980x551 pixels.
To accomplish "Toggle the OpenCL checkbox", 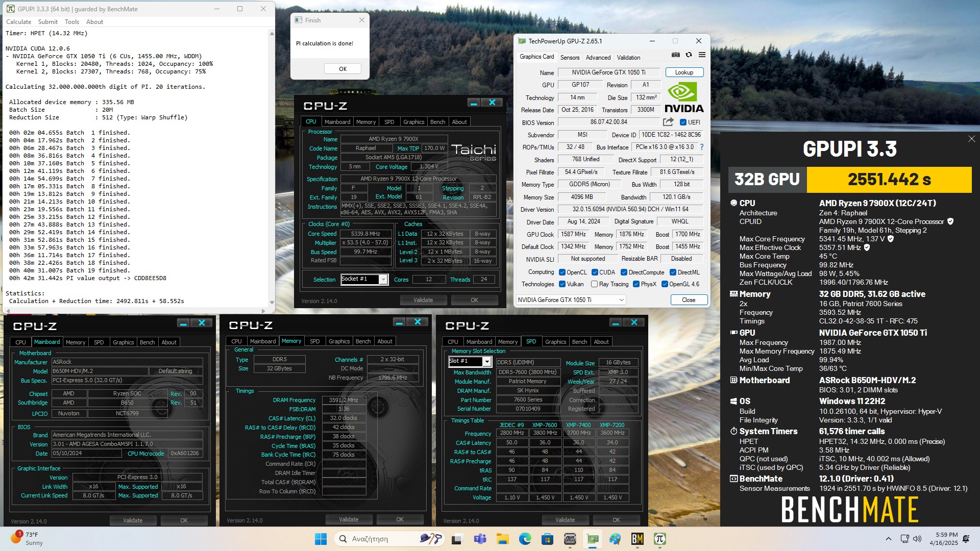I will (562, 272).
